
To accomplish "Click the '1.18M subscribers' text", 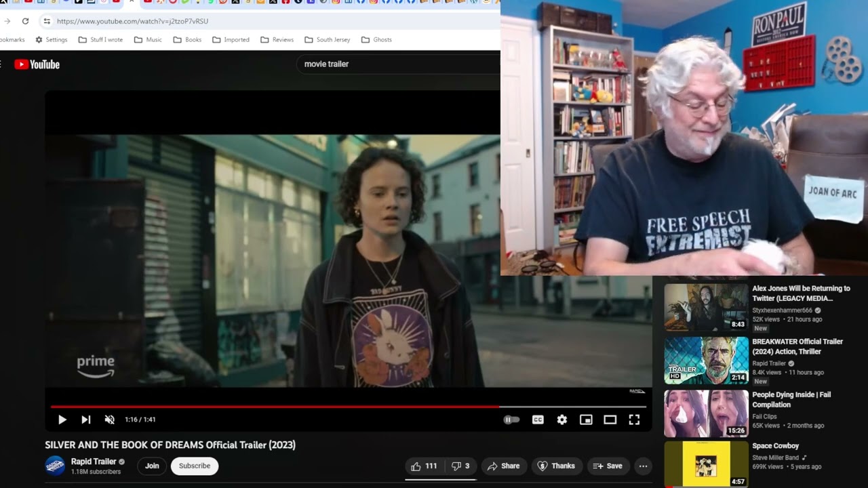I will point(96,472).
